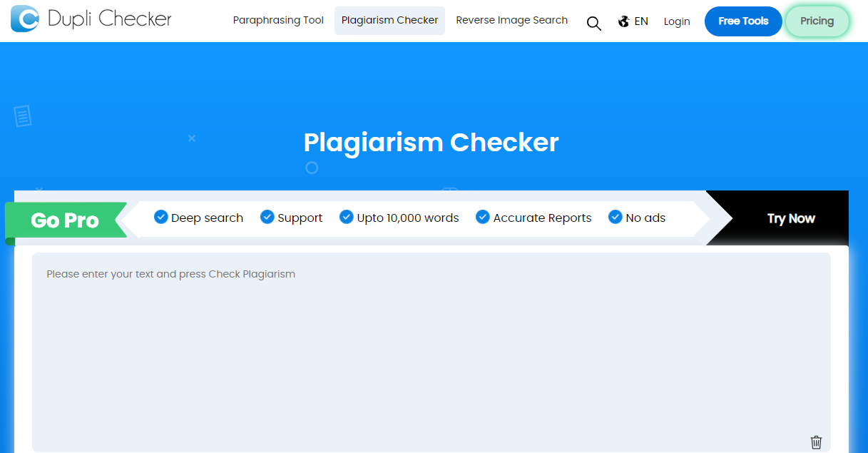Focus the plagiarism text entry area
868x453 pixels.
432,352
